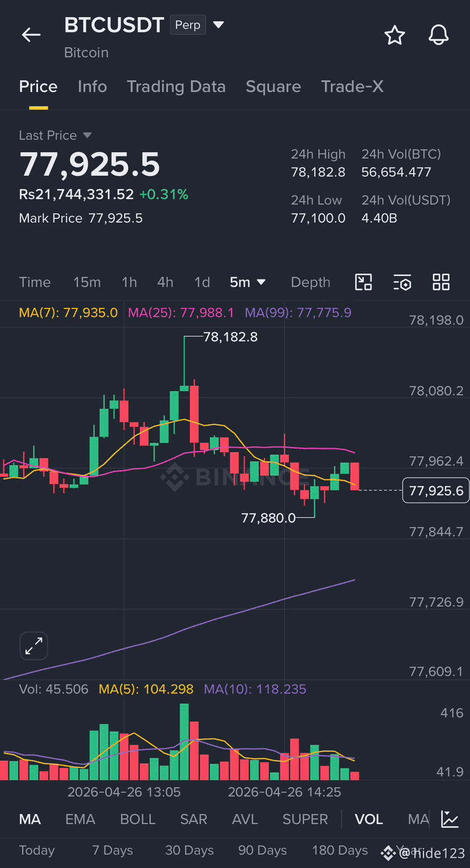This screenshot has width=470, height=868.
Task: Open indicator chart icon at bottom right
Action: tap(450, 819)
